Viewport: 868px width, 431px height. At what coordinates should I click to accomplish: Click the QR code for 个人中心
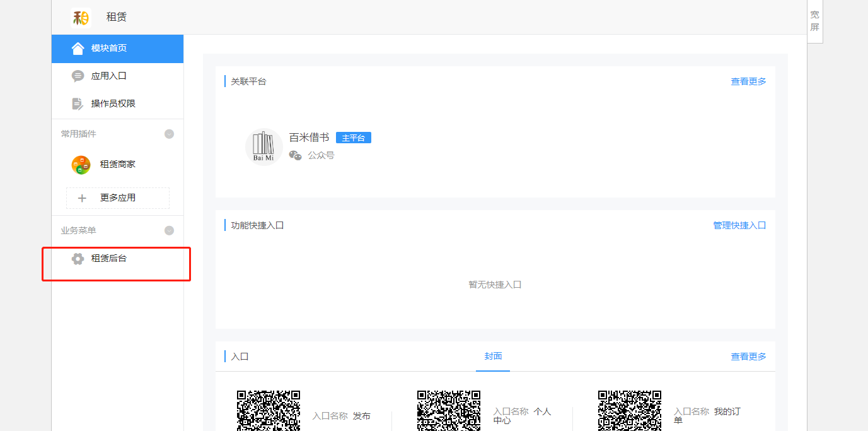click(449, 411)
